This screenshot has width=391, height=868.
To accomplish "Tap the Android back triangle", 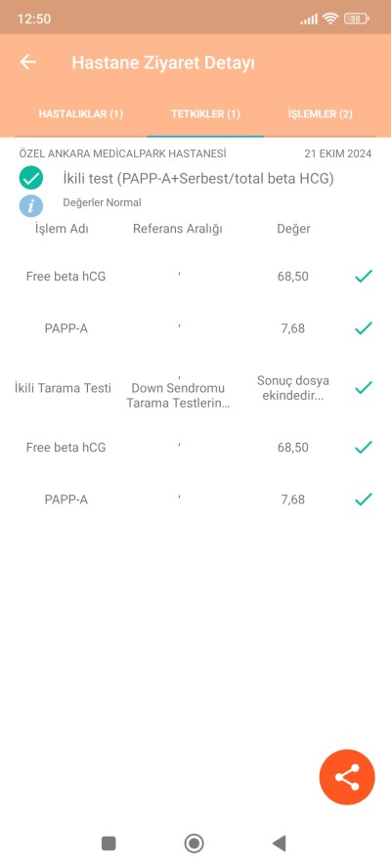I will pyautogui.click(x=280, y=844).
